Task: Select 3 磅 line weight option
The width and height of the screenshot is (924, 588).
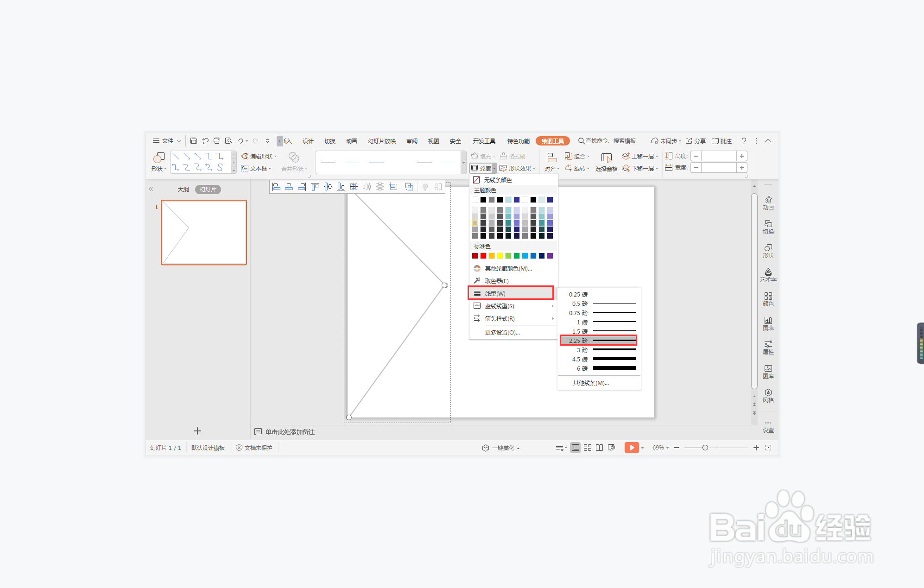Action: tap(599, 350)
